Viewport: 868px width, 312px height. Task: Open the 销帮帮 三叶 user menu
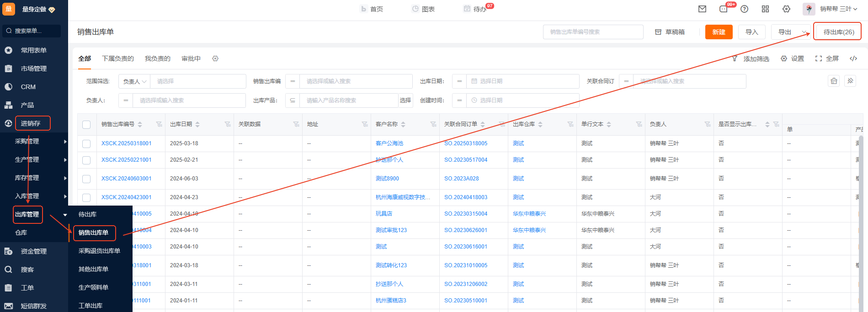coord(838,9)
